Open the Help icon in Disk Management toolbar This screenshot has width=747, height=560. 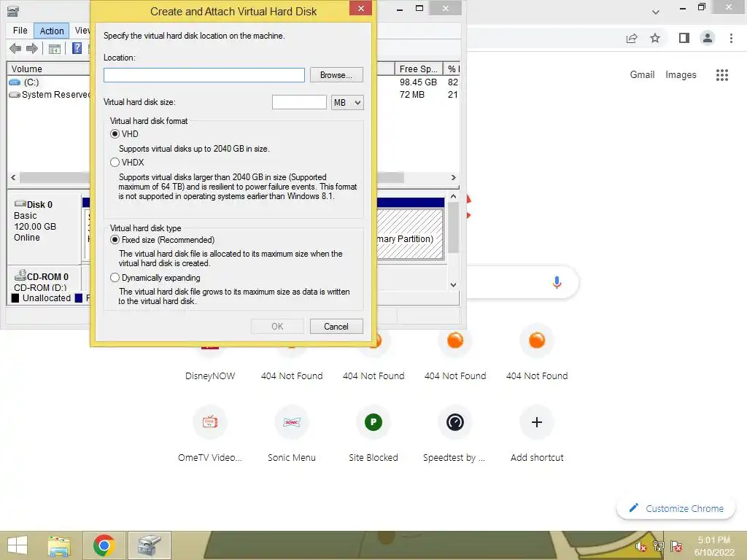tap(77, 48)
